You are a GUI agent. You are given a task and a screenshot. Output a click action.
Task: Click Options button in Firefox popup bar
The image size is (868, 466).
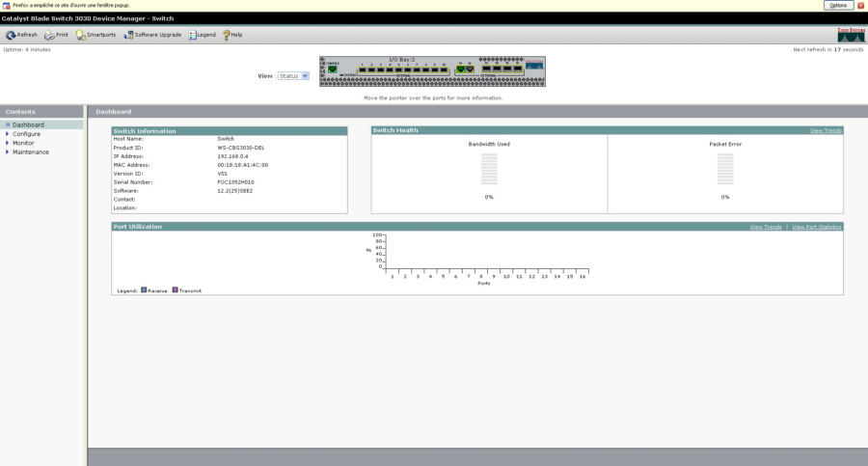pos(838,6)
